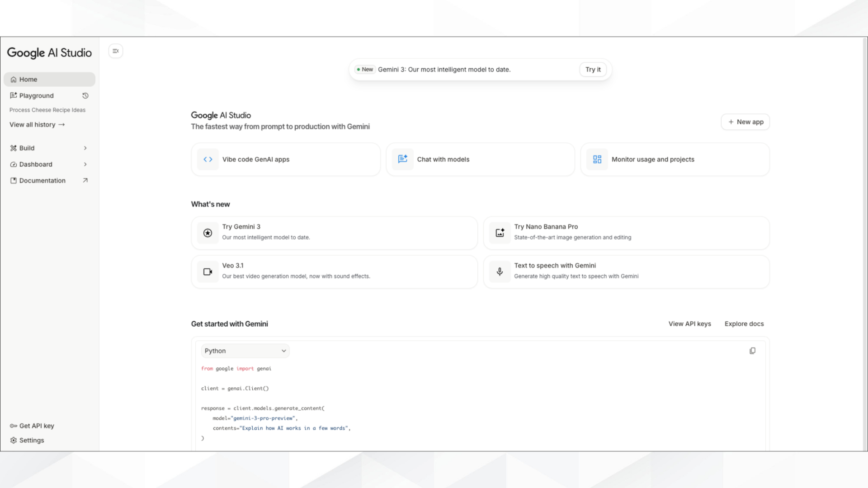Open Monitor usage and projects icon
Viewport: 868px width, 488px height.
coord(597,159)
